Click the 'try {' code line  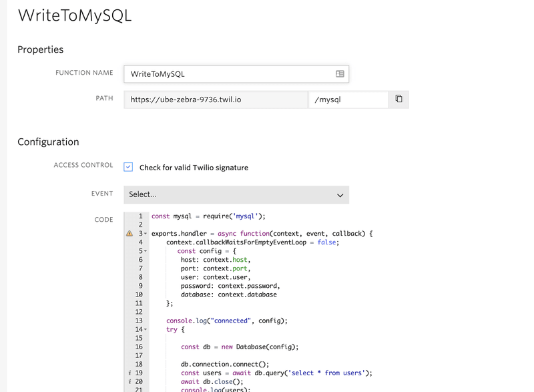click(x=176, y=330)
